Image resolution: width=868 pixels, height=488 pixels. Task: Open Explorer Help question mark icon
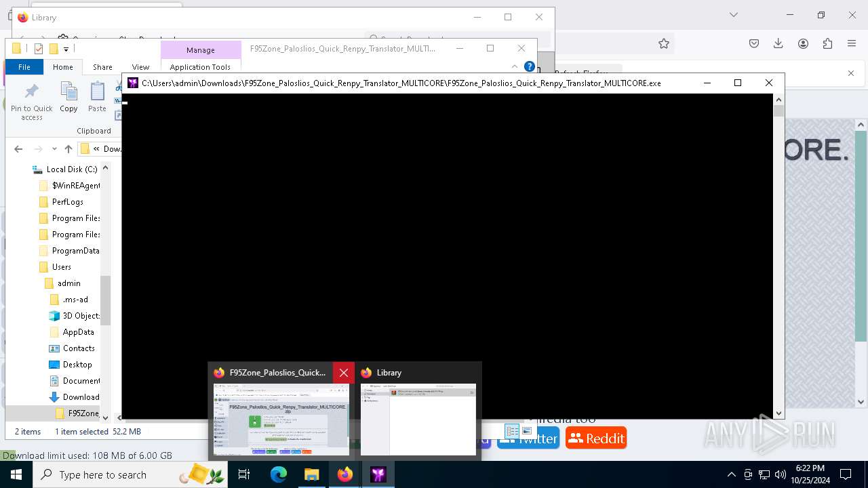[x=530, y=66]
